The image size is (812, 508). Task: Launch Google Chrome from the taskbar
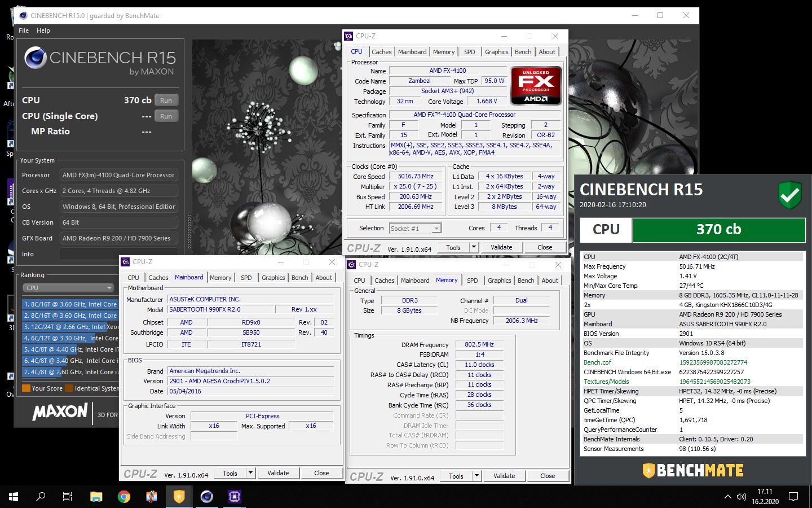point(124,497)
